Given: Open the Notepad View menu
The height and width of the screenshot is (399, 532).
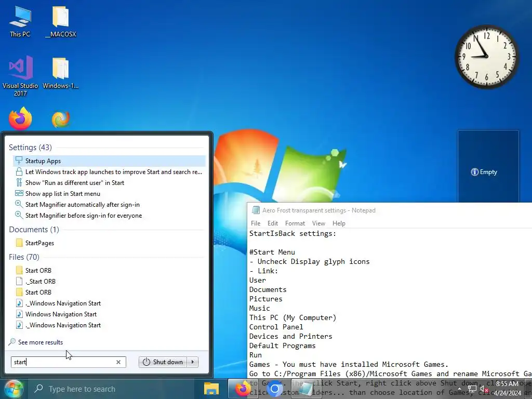Looking at the screenshot, I should [318, 223].
